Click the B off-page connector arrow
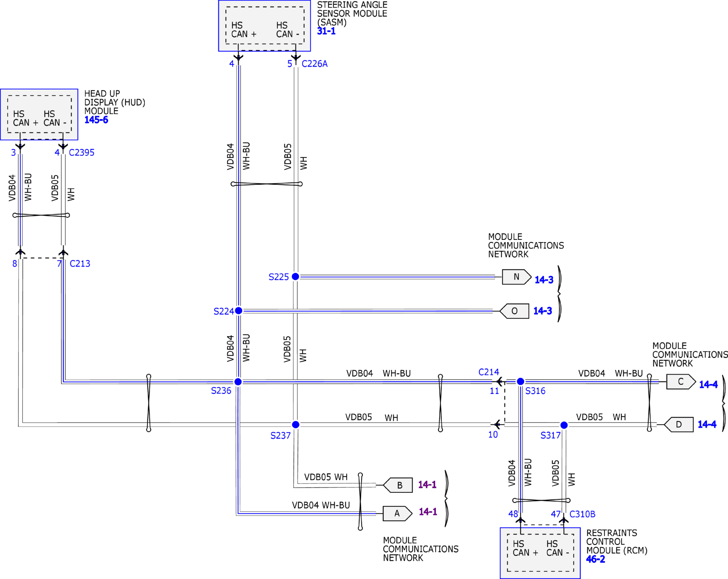Screen dimensions: 728x579 point(399,485)
